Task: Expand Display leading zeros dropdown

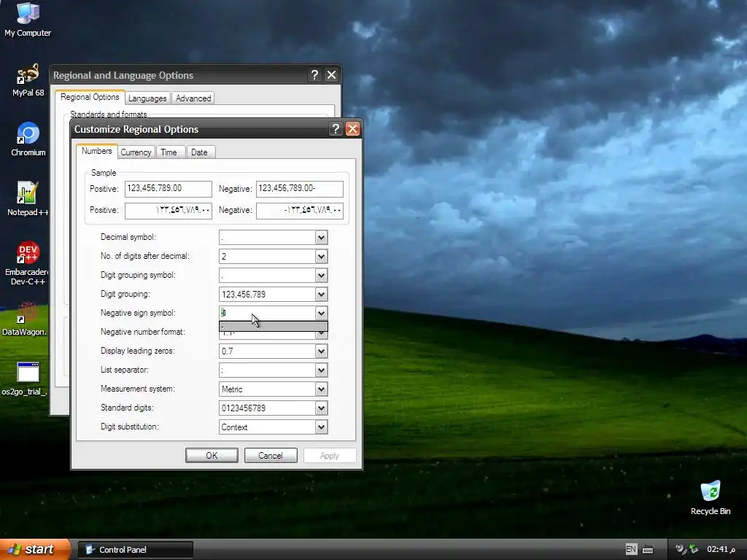Action: pos(321,351)
